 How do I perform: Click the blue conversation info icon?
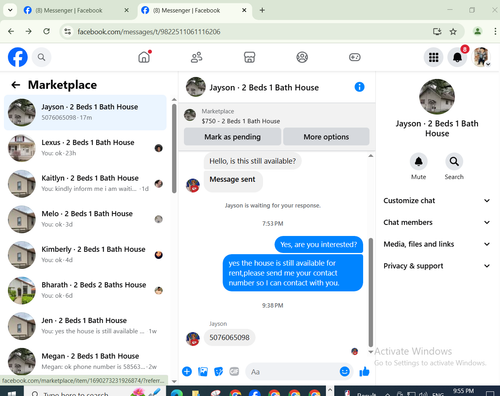coord(359,87)
